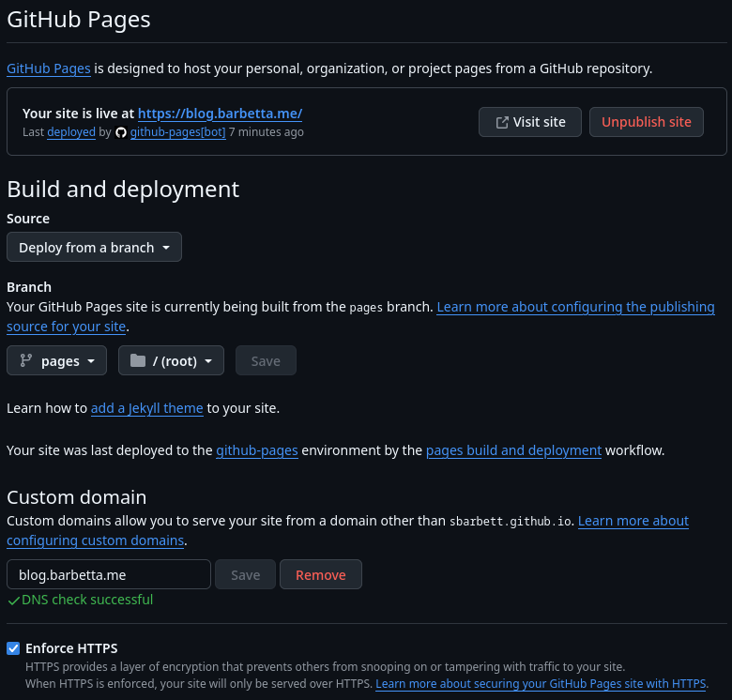Click the Visit site button
Image resolution: width=732 pixels, height=700 pixels.
pos(530,122)
